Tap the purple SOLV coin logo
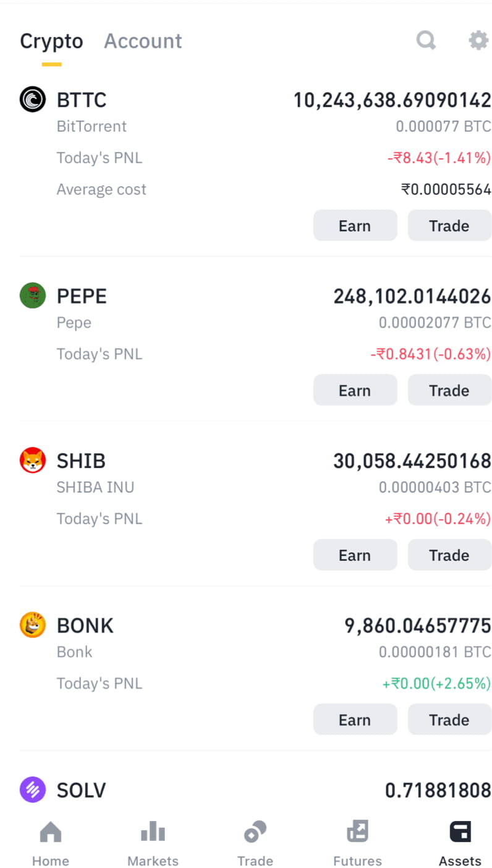This screenshot has height=868, width=492. coord(33,789)
